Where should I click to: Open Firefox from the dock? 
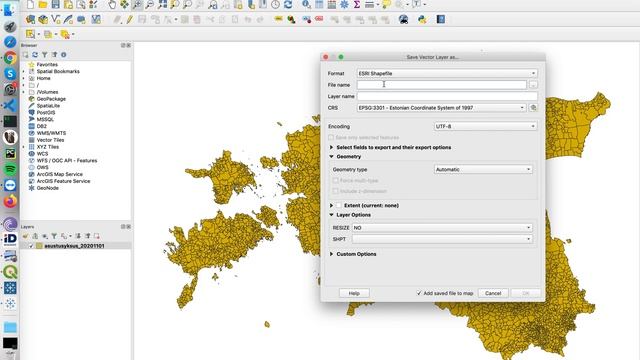coord(10,201)
